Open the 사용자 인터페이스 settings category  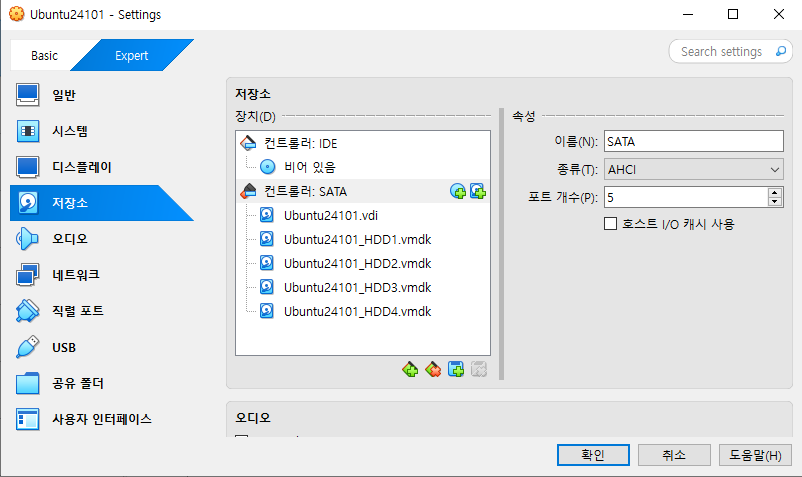point(101,419)
